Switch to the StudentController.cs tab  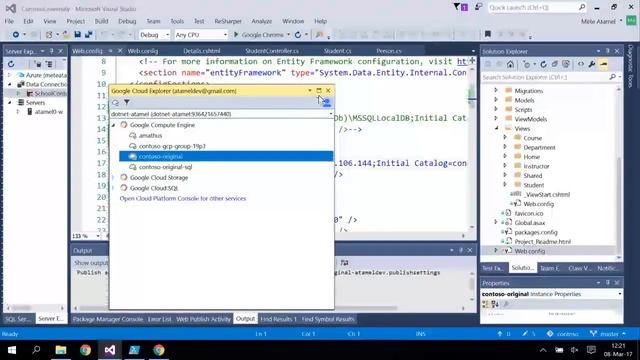point(272,51)
